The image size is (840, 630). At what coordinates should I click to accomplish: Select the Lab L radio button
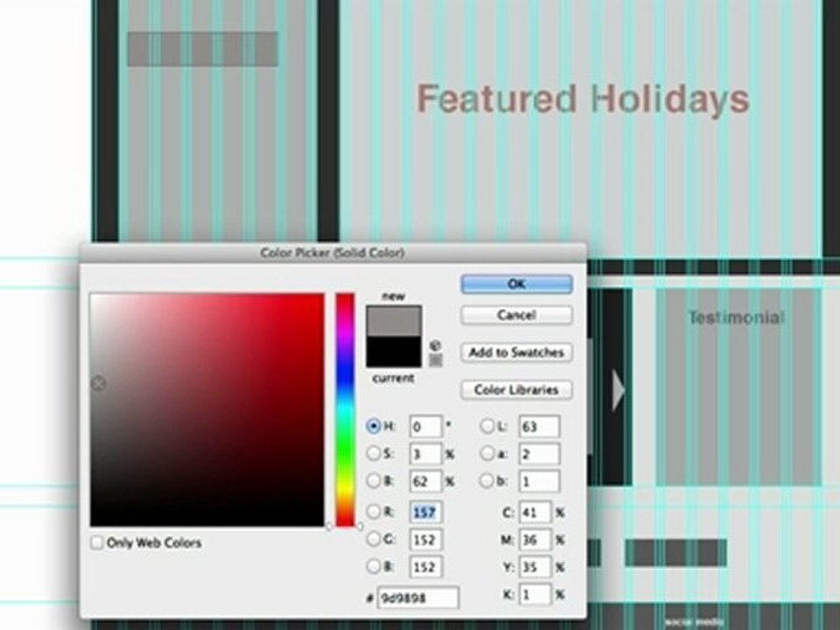(486, 426)
